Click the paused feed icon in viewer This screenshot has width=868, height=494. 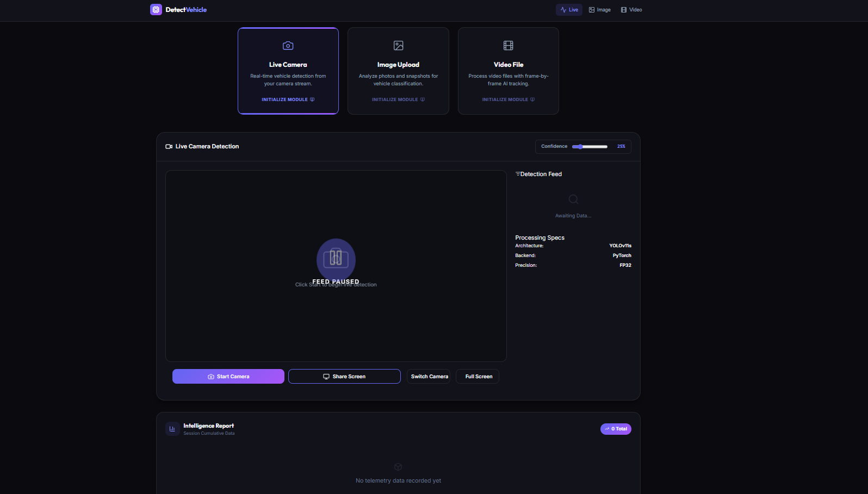click(336, 258)
